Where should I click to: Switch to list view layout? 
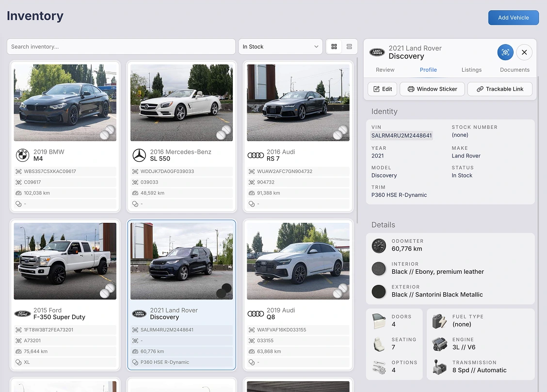(x=349, y=47)
